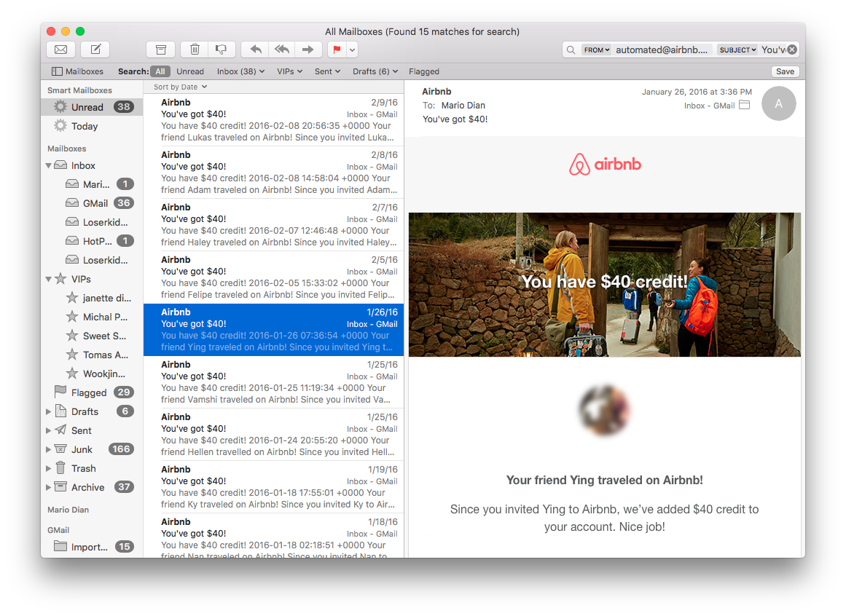The height and width of the screenshot is (616, 846).
Task: Open Sent favorites dropdown
Action: pyautogui.click(x=327, y=71)
